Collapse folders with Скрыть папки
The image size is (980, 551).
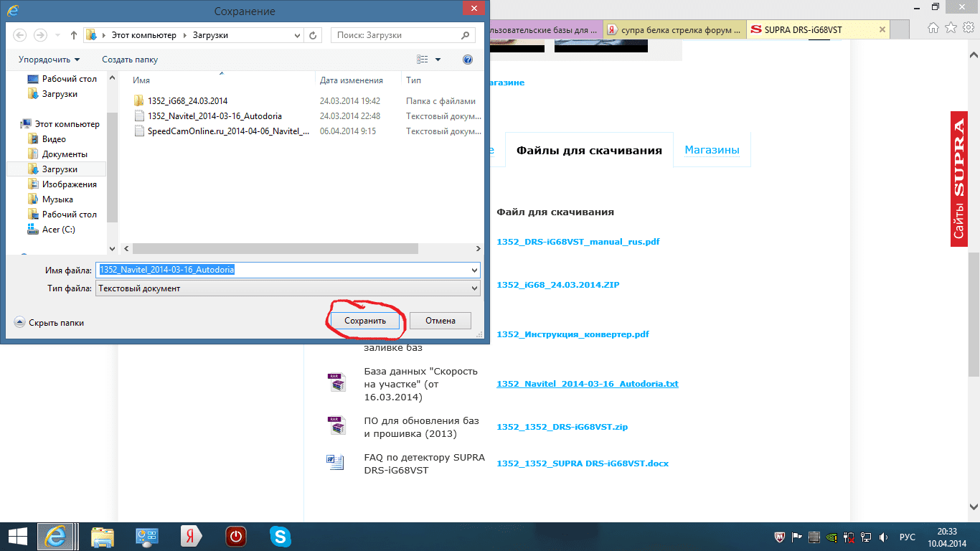click(x=50, y=323)
